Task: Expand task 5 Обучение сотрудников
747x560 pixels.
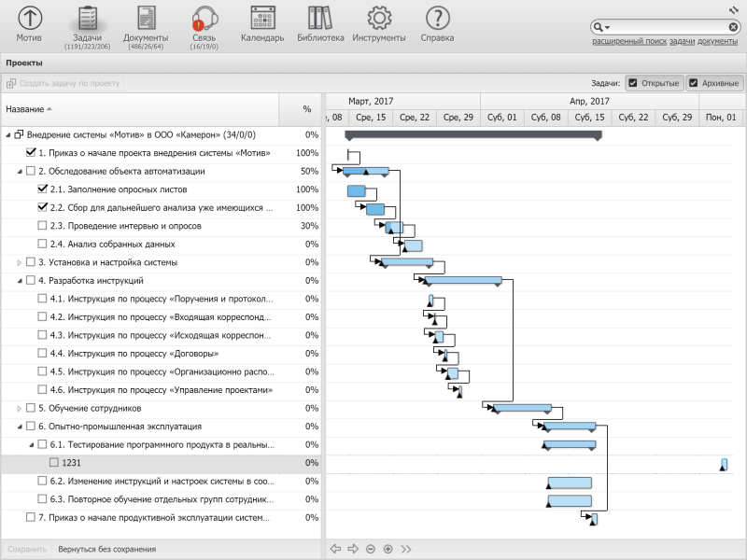Action: (x=20, y=408)
